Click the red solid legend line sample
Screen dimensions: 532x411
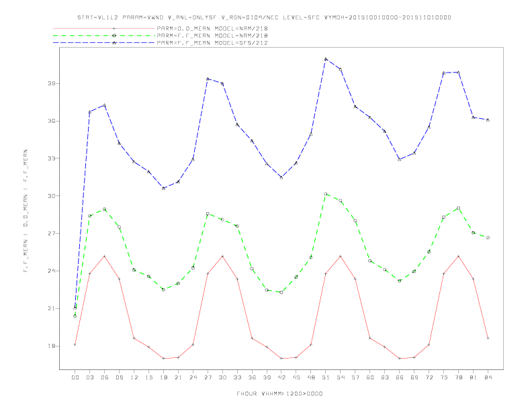click(x=104, y=28)
